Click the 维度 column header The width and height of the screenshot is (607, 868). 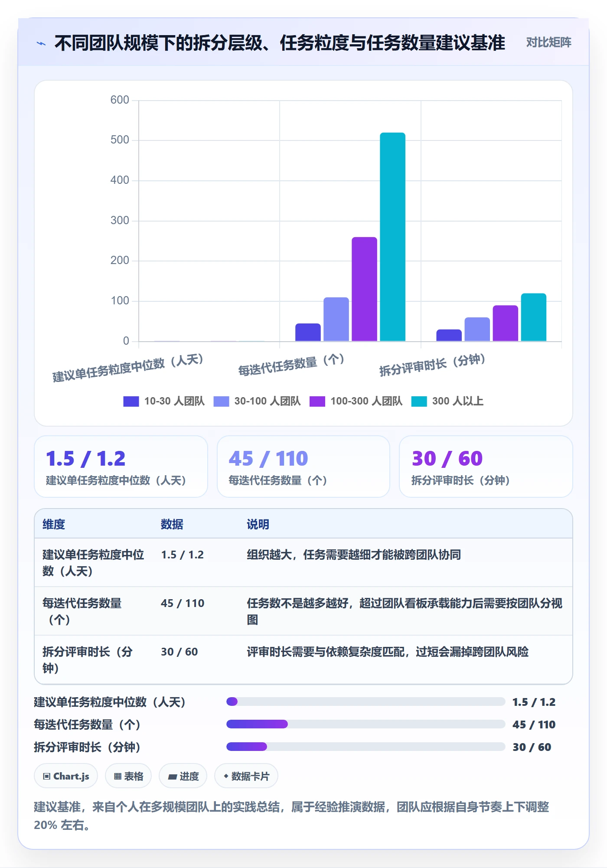[x=54, y=524]
